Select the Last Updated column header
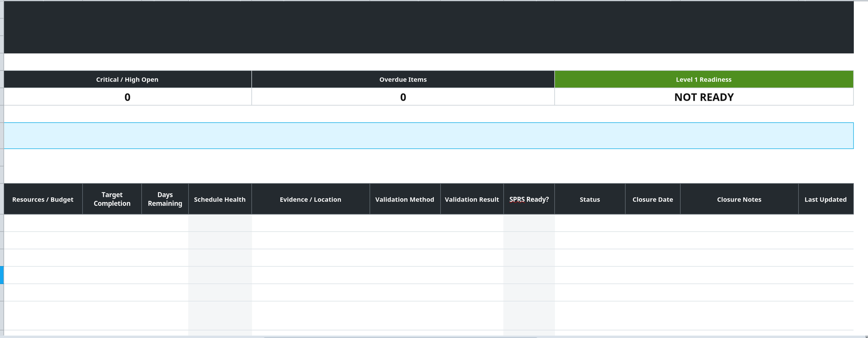This screenshot has height=338, width=868. 826,199
